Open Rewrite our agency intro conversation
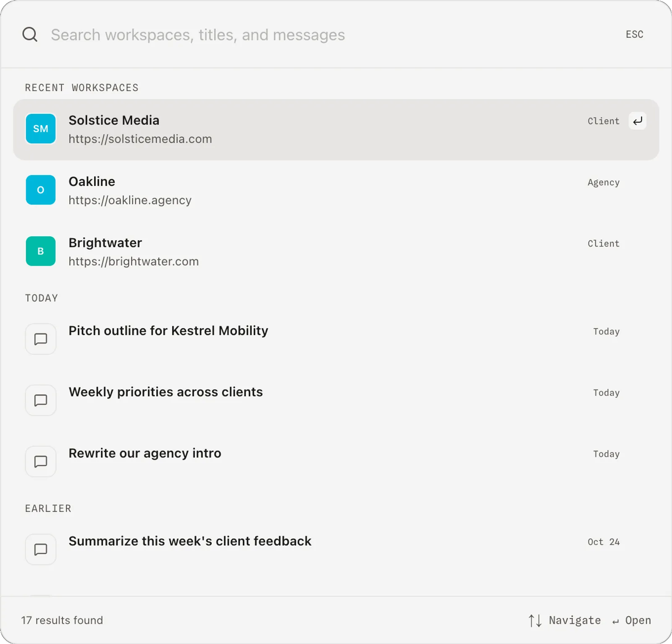The width and height of the screenshot is (672, 644). tap(336, 462)
